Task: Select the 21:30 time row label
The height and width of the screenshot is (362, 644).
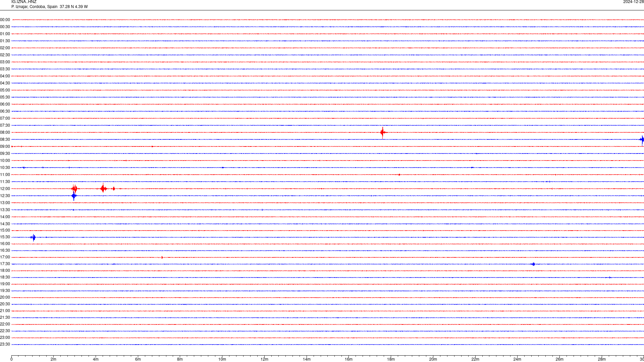Action: (x=5, y=317)
